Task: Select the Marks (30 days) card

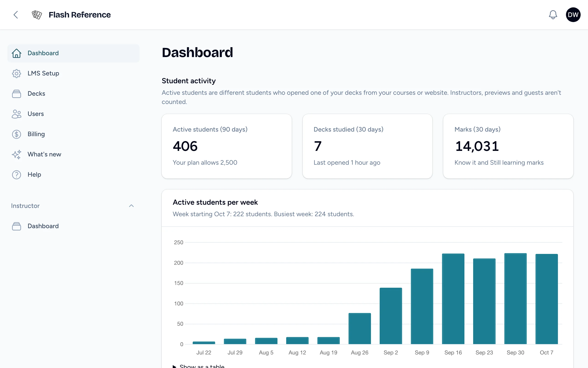Action: (508, 146)
